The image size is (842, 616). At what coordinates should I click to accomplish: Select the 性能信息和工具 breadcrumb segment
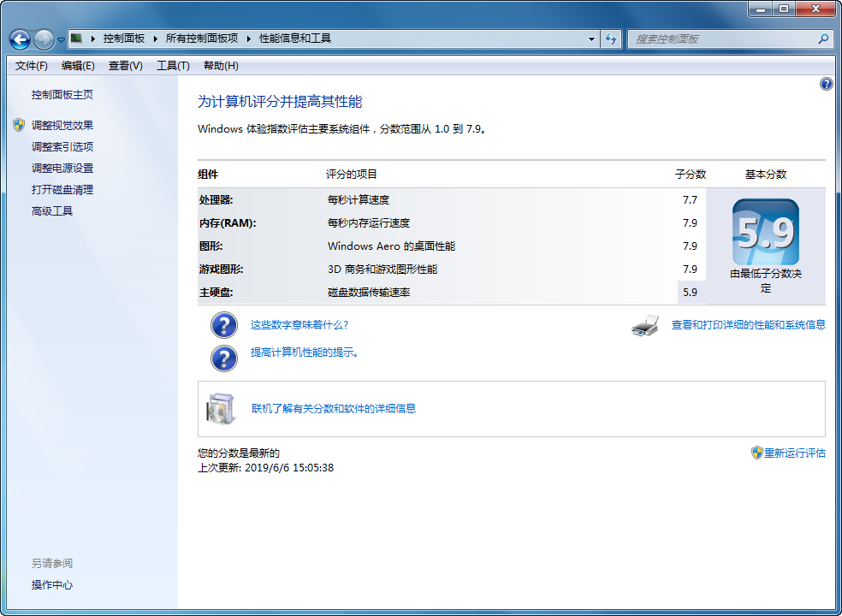coord(295,38)
